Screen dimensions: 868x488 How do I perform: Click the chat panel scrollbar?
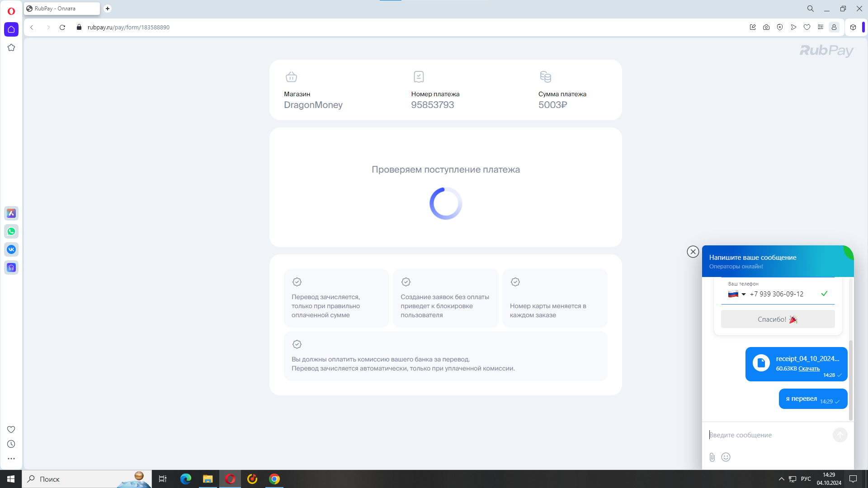[x=851, y=380]
